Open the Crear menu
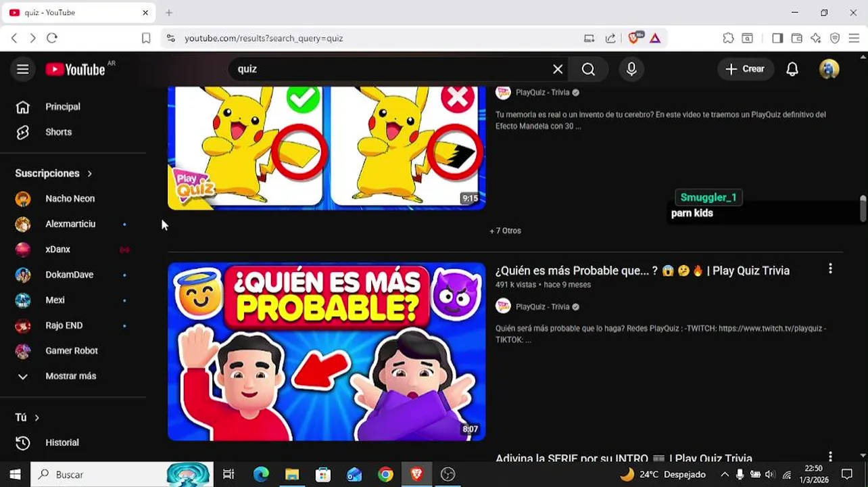 [x=746, y=69]
